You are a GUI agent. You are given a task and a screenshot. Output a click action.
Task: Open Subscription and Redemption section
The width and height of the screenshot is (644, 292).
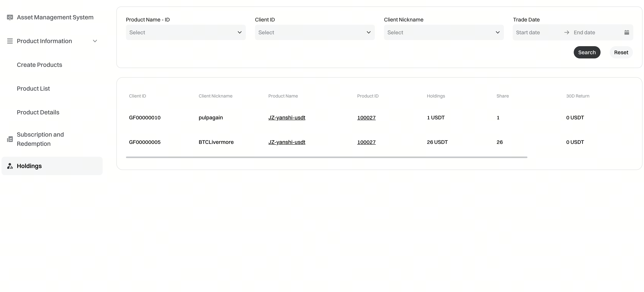(x=40, y=139)
